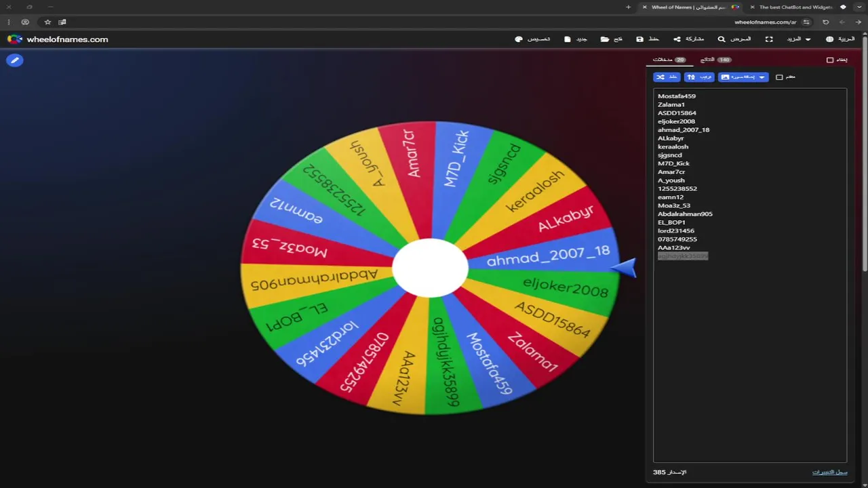
Task: Click the Mostafa459 entry in the list
Action: [677, 96]
